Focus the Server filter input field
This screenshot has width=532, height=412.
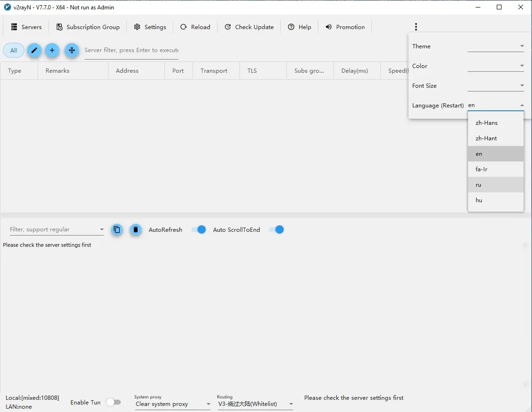131,51
